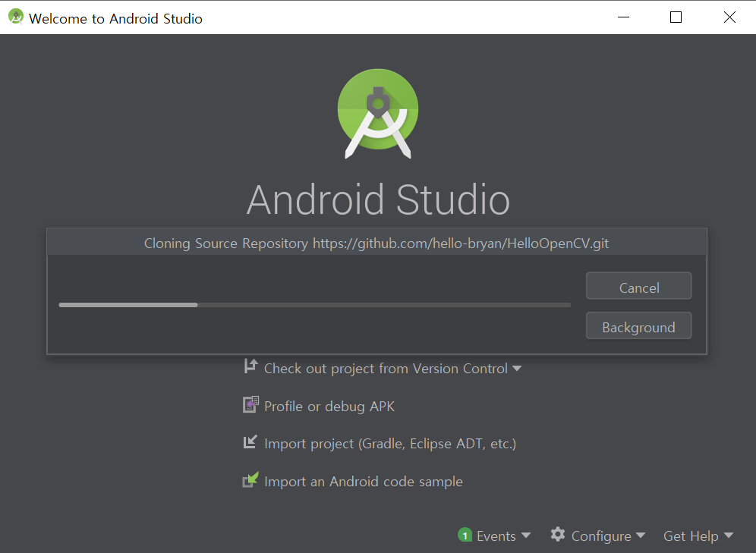Screen dimensions: 756x553
Task: Click the title bar Android Studio icon
Action: pos(15,17)
